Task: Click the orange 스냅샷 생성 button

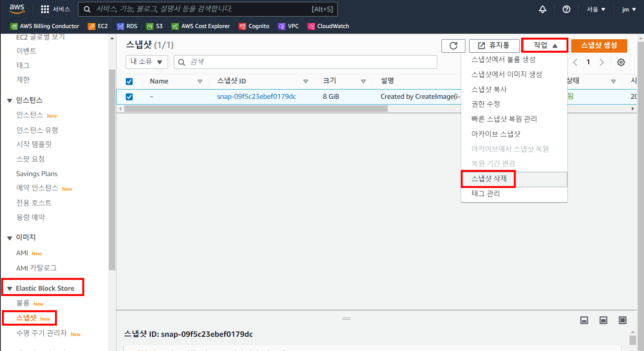Action: pos(599,46)
